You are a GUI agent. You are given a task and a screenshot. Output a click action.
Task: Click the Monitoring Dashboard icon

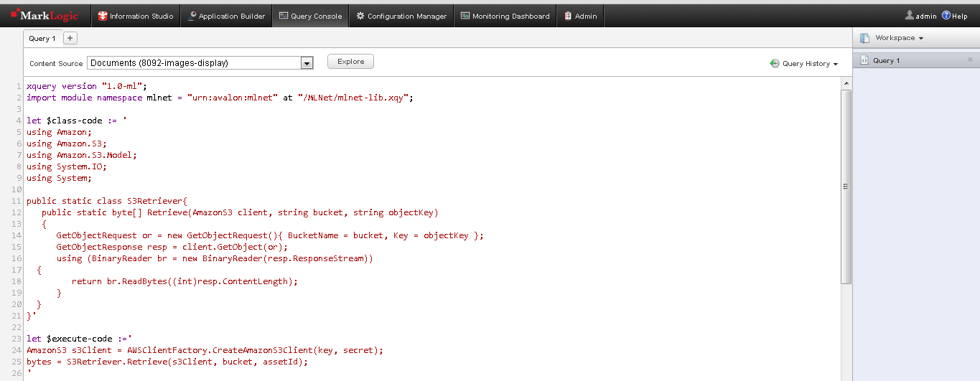[465, 16]
